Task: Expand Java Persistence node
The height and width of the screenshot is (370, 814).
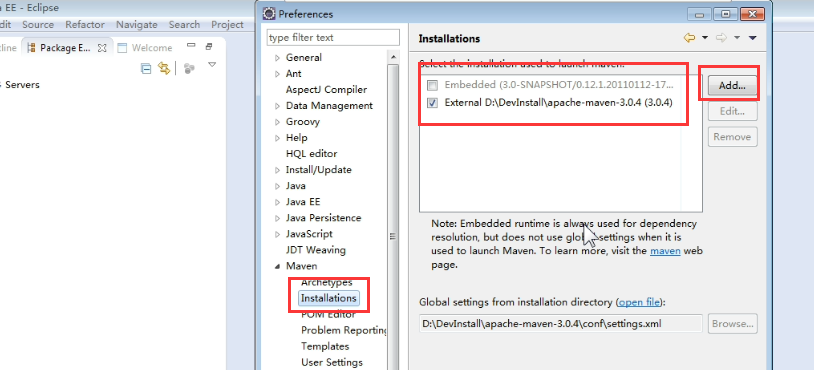Action: point(277,218)
